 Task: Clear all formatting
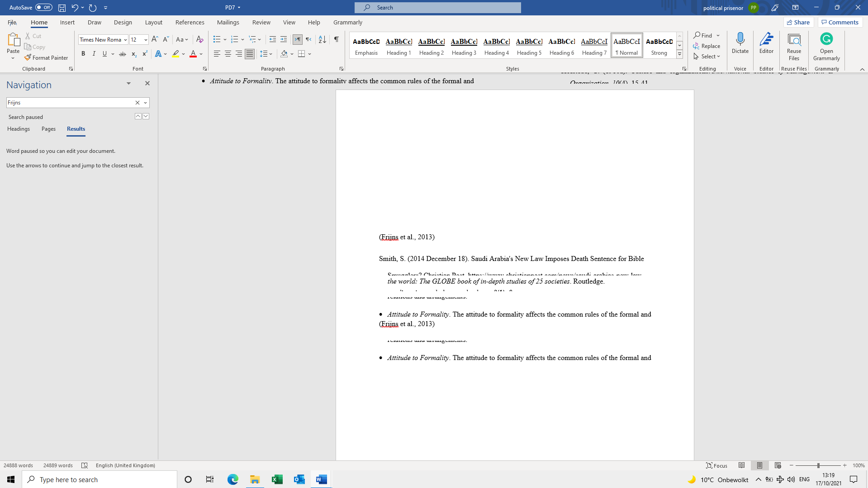pos(199,39)
